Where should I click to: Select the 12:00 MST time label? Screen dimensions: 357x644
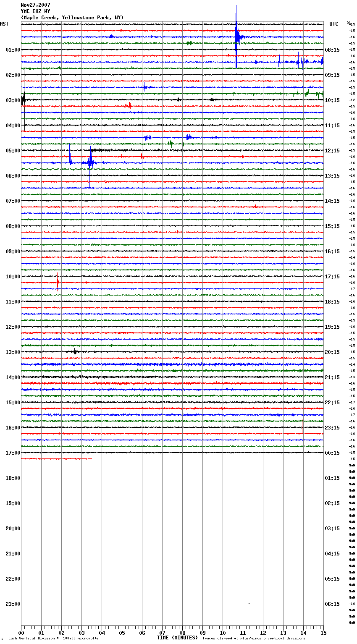(13, 327)
